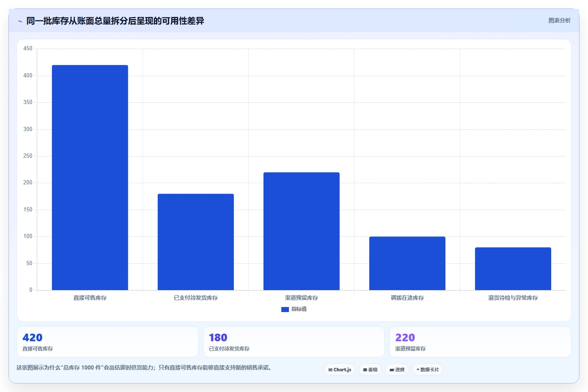This screenshot has width=588, height=392.
Task: Click the lightning icon beside the chart title
Action: point(20,21)
